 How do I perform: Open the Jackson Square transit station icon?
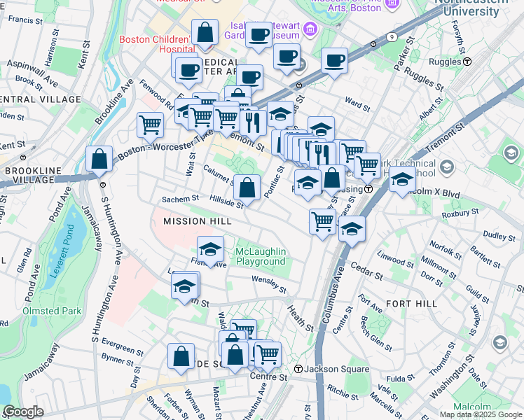(298, 369)
